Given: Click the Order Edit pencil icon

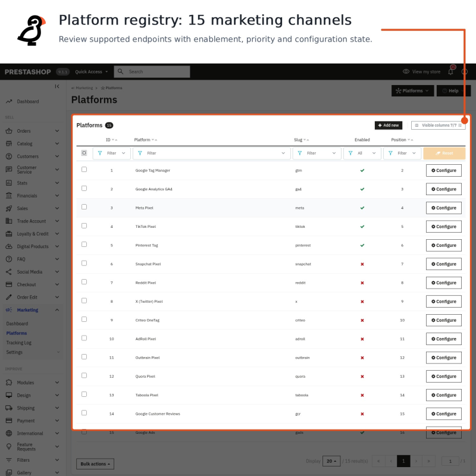Looking at the screenshot, I should tap(9, 297).
